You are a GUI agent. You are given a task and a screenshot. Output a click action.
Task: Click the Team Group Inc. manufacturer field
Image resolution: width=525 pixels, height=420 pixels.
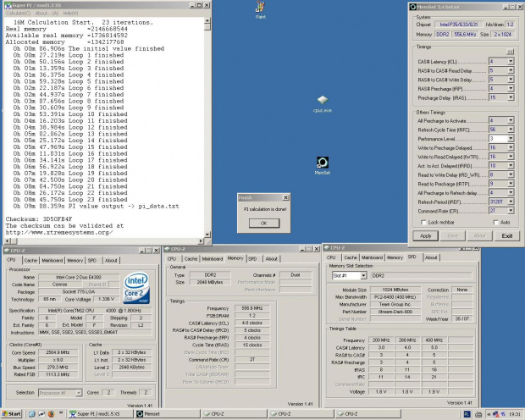395,304
